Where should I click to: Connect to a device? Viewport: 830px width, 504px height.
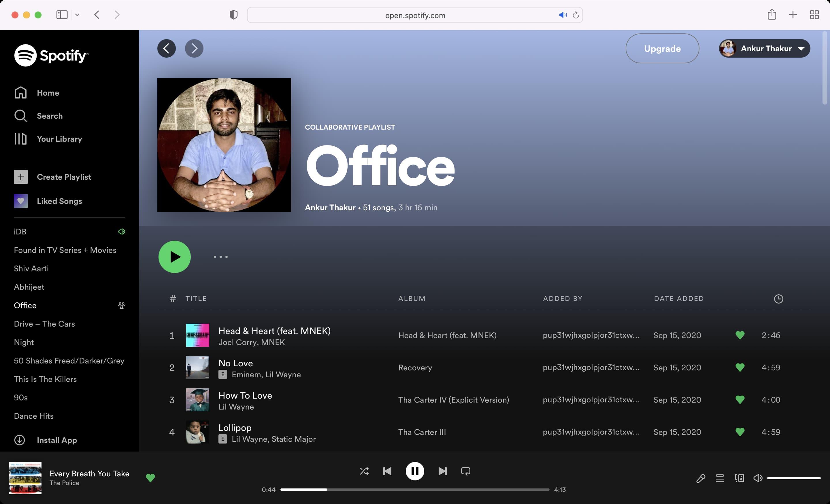click(x=739, y=478)
